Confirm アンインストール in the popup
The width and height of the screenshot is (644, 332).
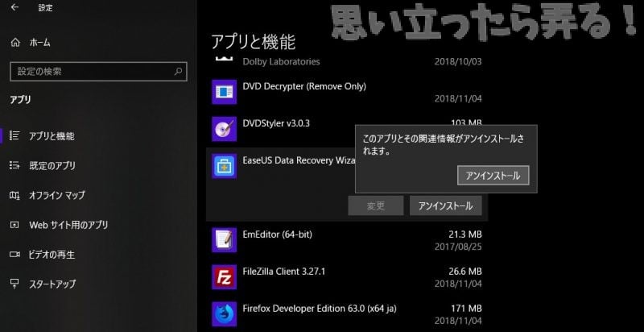point(493,176)
